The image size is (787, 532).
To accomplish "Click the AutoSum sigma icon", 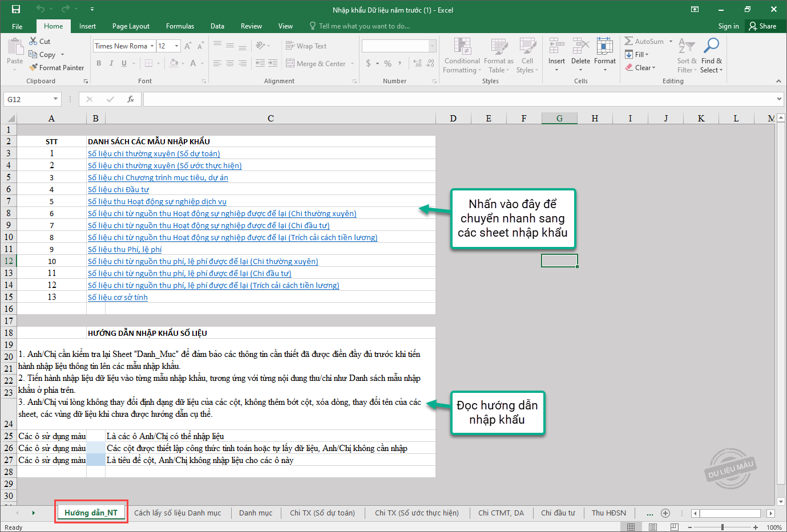I will tap(629, 41).
